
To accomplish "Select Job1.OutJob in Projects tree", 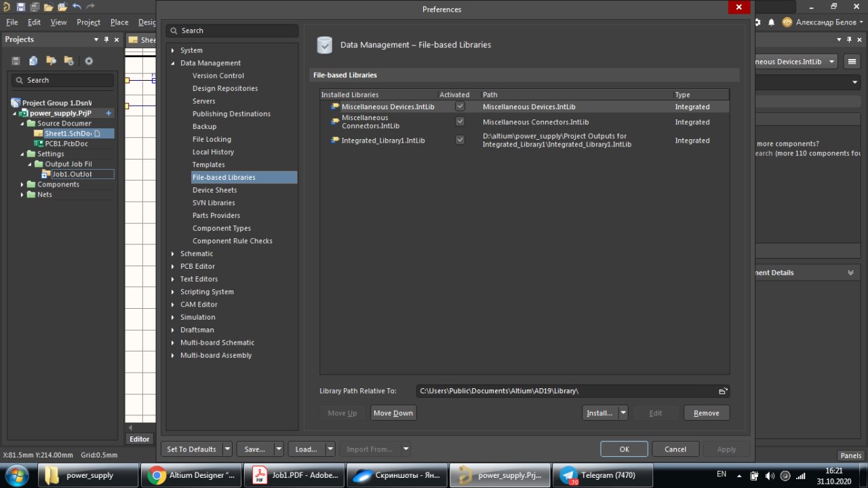I will [71, 174].
